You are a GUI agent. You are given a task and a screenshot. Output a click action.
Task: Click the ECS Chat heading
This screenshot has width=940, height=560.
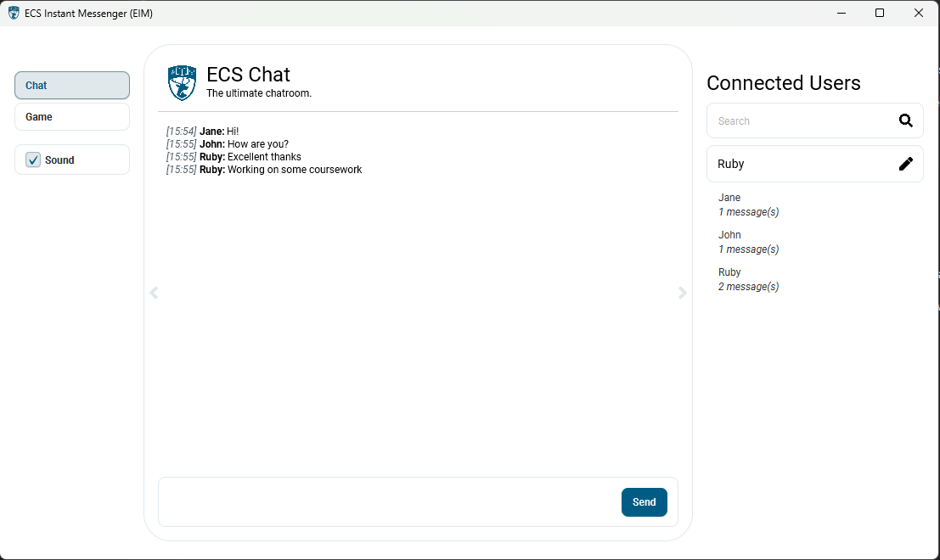pos(248,75)
